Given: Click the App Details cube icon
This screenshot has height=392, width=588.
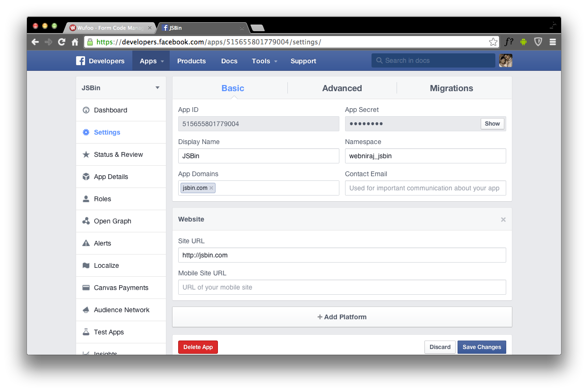Looking at the screenshot, I should 86,177.
